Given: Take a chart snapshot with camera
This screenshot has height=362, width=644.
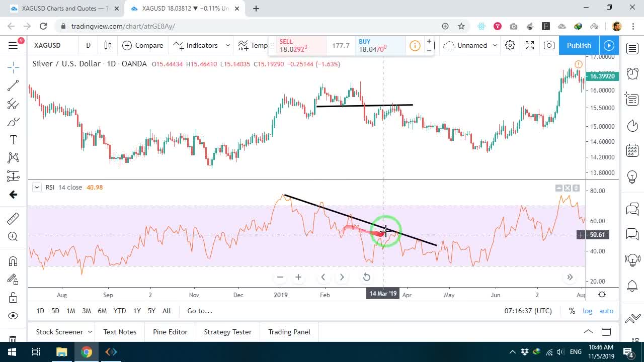Looking at the screenshot, I should (x=549, y=45).
